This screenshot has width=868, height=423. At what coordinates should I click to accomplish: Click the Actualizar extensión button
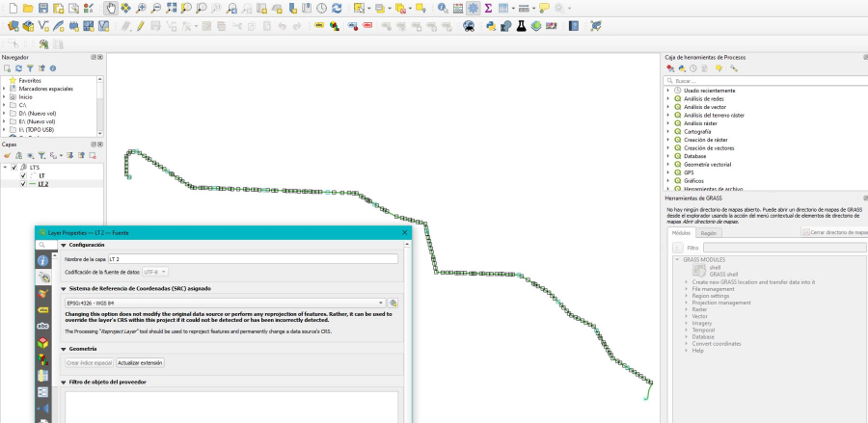pyautogui.click(x=140, y=363)
